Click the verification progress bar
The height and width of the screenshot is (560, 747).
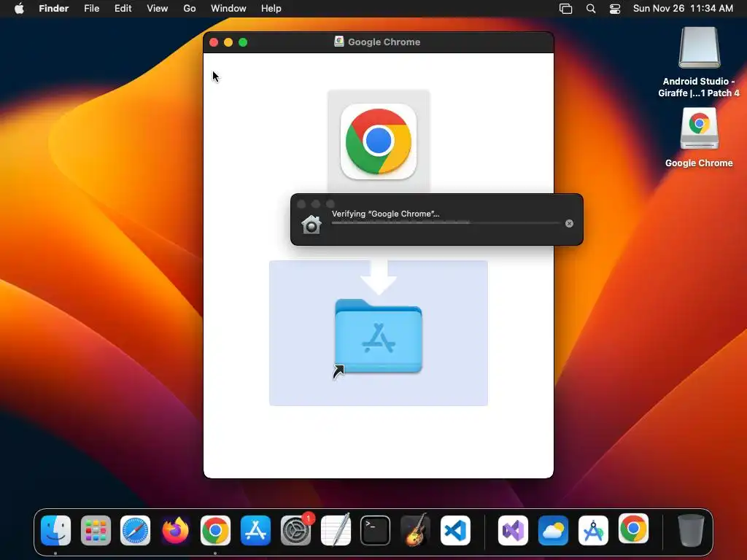coord(446,222)
